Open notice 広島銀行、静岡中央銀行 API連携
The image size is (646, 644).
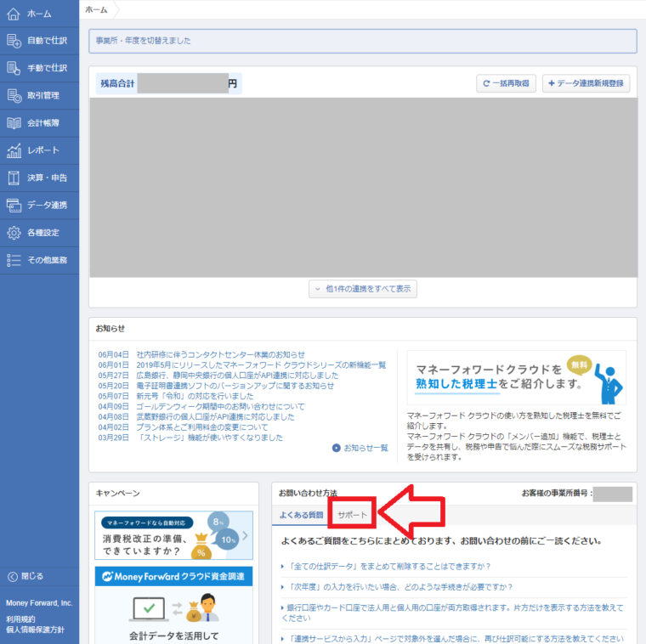237,376
